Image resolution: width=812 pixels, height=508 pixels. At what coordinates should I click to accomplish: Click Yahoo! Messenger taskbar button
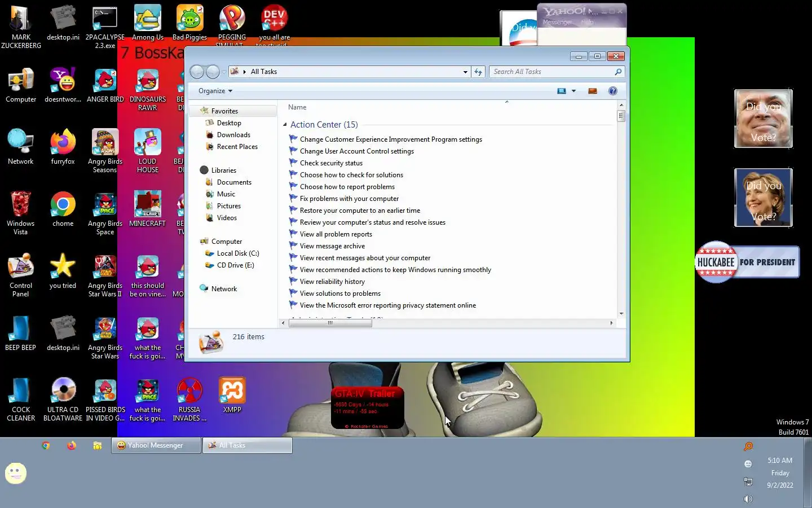156,445
